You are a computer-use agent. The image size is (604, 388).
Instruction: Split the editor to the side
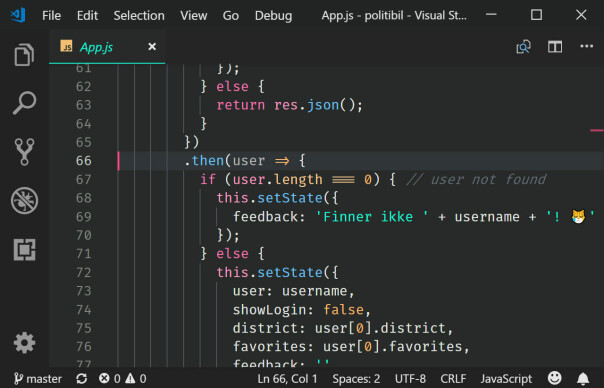click(555, 47)
